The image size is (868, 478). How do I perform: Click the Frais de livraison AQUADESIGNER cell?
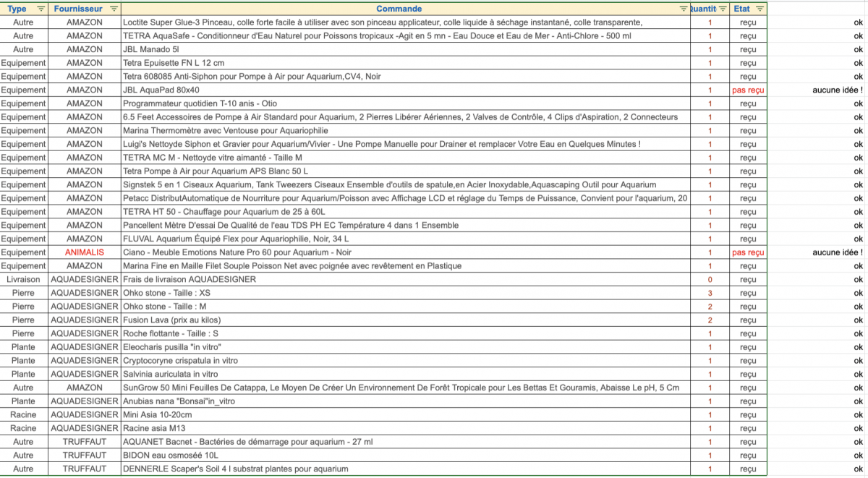406,279
